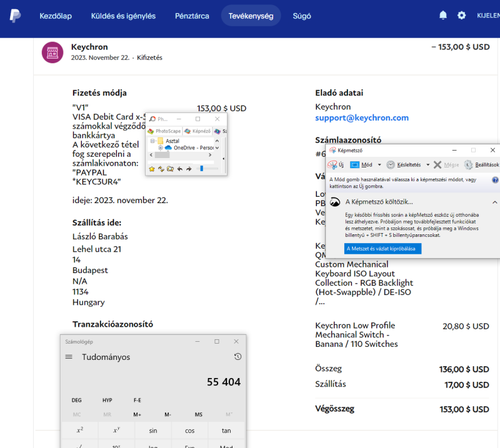Switch to the PhotoScape tab
Viewport: 500px width, 448px height.
click(164, 131)
